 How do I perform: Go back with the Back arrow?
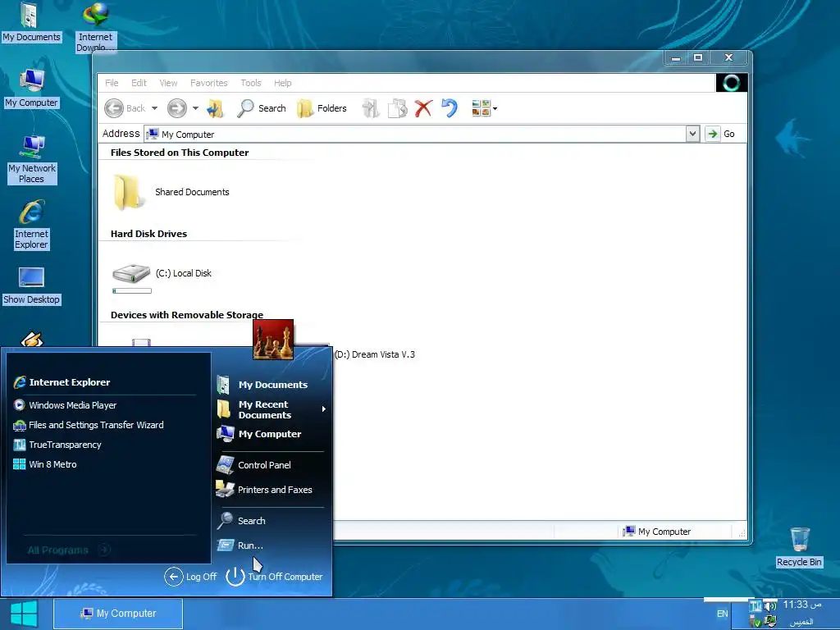click(x=125, y=108)
